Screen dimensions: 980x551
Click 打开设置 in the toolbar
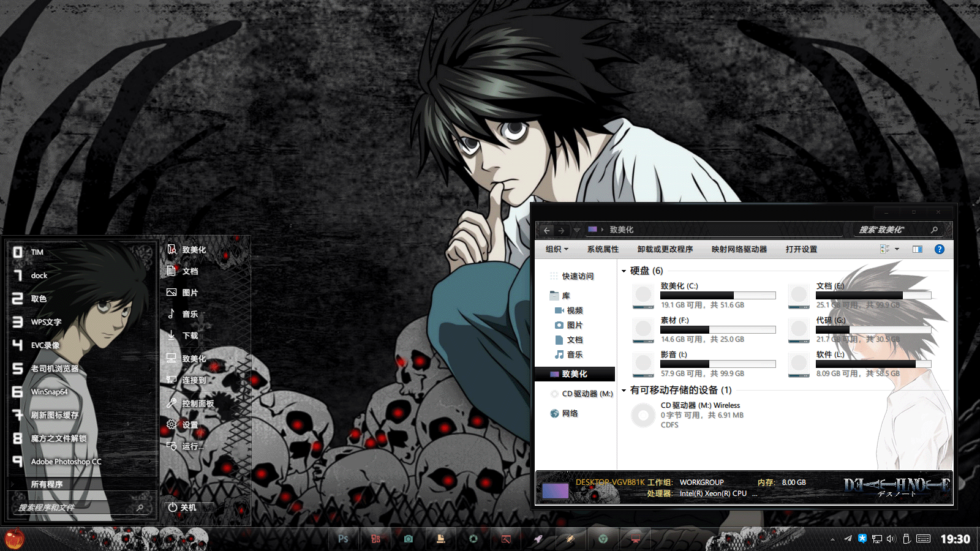pos(801,249)
